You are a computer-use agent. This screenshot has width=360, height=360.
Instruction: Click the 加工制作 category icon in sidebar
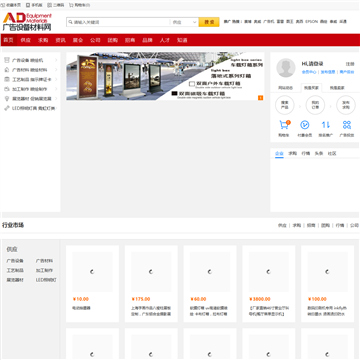click(6, 89)
